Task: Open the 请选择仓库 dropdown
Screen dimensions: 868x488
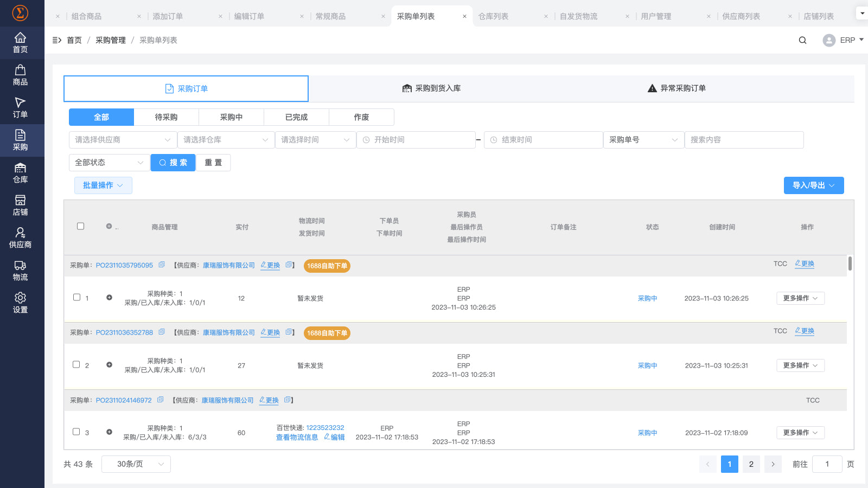Action: coord(226,140)
